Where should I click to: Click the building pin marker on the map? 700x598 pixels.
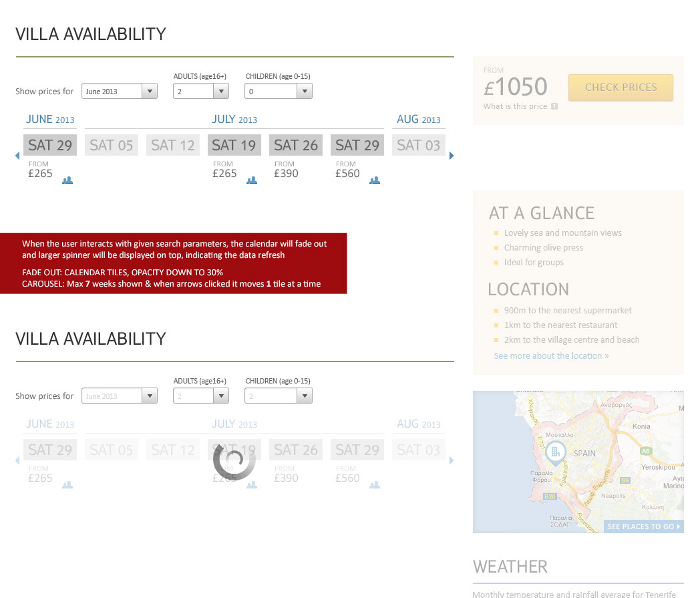[555, 453]
